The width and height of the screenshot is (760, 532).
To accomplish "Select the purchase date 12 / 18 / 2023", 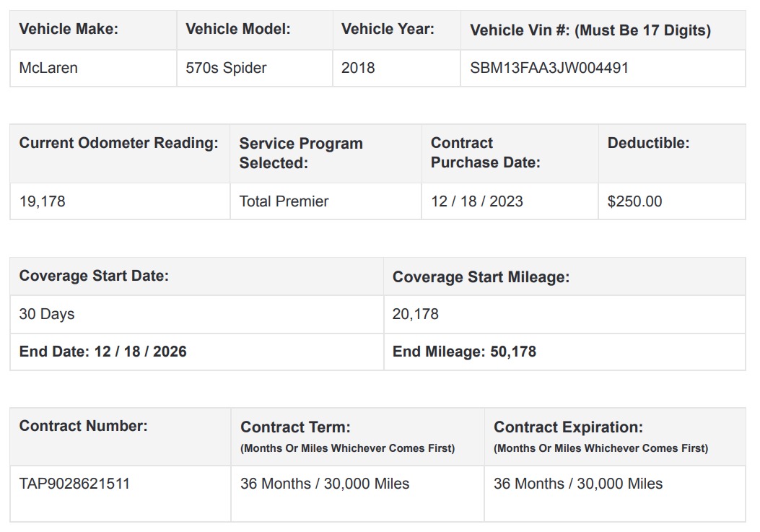I will 476,201.
